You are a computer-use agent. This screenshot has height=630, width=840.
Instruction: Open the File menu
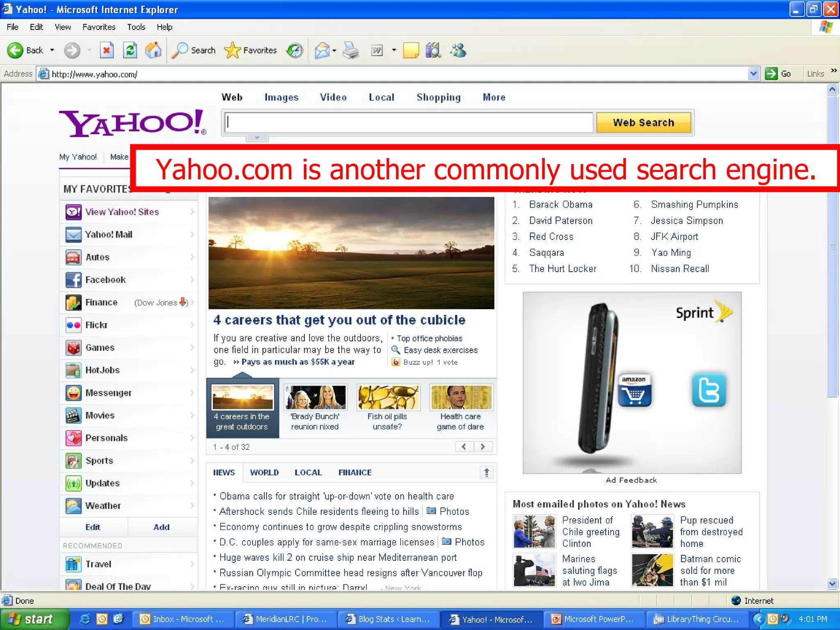[x=13, y=27]
